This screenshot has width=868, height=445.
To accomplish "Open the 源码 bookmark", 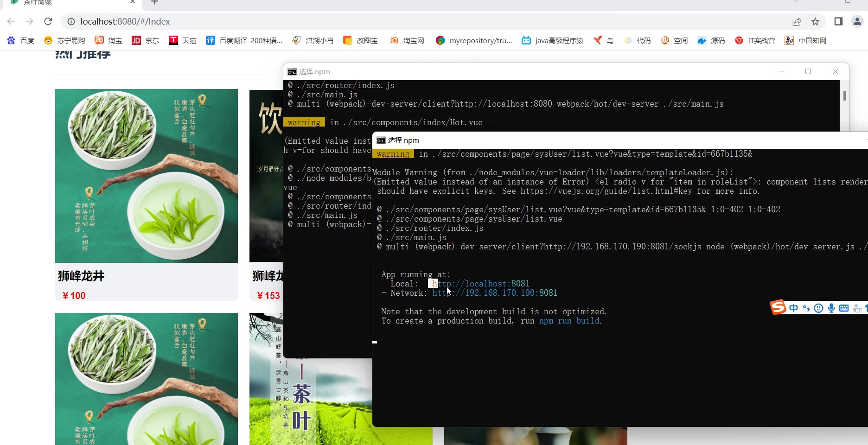I will [711, 40].
